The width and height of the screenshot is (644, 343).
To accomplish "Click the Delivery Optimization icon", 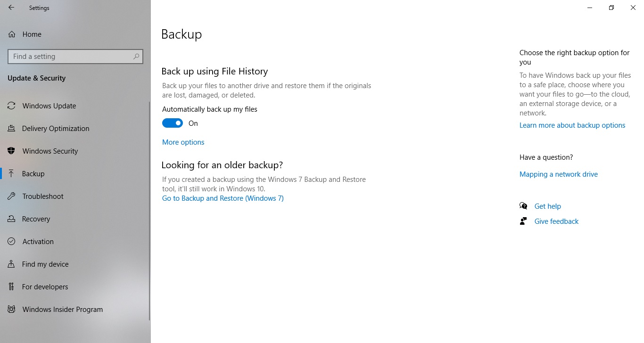I will (x=12, y=128).
